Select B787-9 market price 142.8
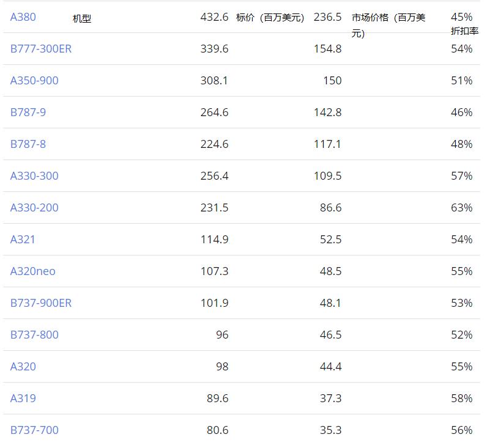Image resolution: width=487 pixels, height=448 pixels. pyautogui.click(x=328, y=112)
